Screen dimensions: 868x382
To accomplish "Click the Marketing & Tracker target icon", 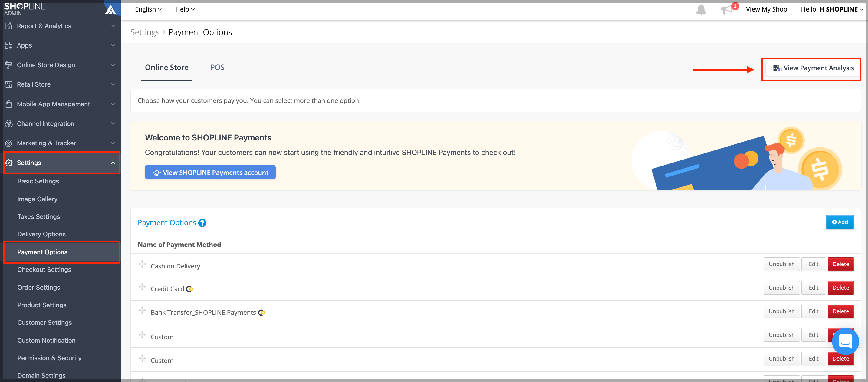I will tap(9, 143).
